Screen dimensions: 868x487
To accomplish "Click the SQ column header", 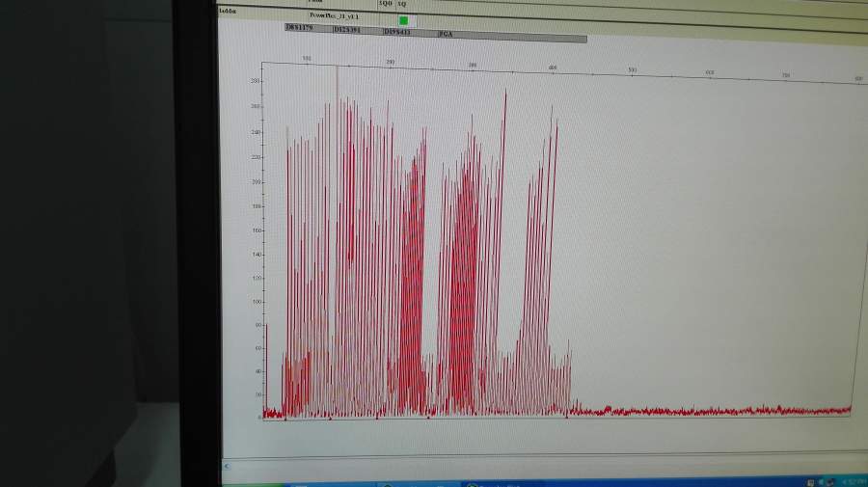I will coord(402,4).
